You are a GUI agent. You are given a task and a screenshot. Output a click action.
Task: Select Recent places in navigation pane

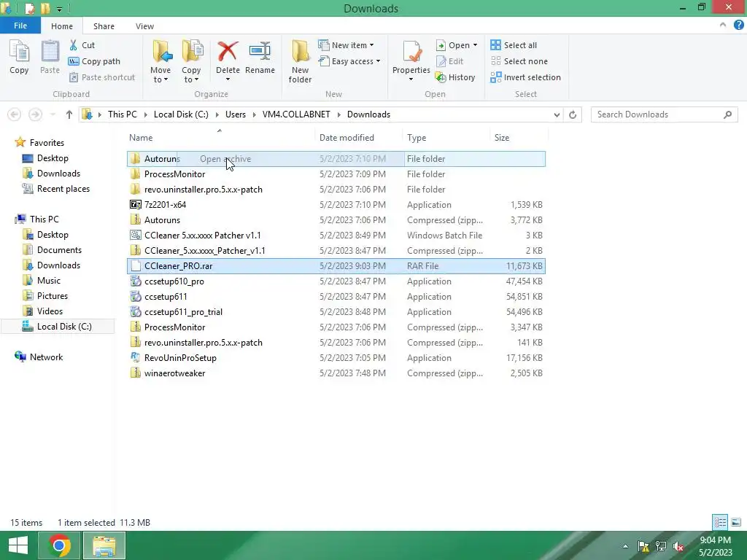point(63,189)
